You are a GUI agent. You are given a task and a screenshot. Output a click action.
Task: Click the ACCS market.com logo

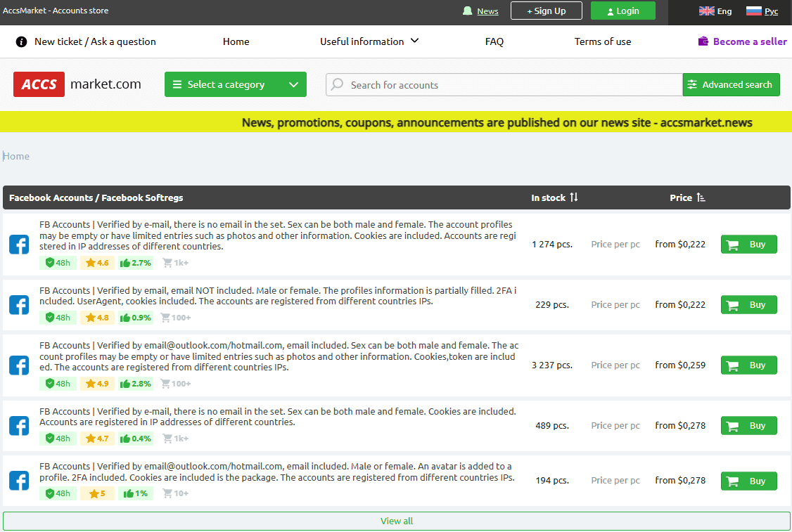coord(77,84)
